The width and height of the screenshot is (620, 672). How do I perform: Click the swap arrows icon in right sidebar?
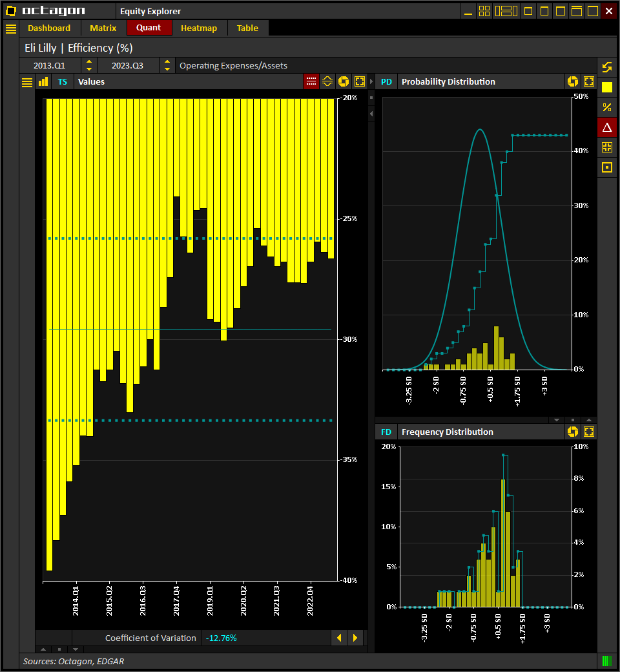coord(607,67)
